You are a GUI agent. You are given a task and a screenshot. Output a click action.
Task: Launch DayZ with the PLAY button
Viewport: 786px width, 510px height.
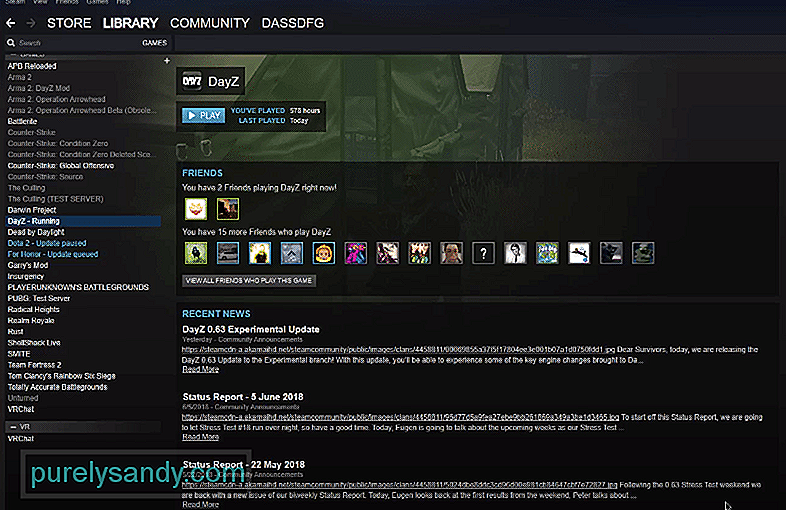click(204, 115)
